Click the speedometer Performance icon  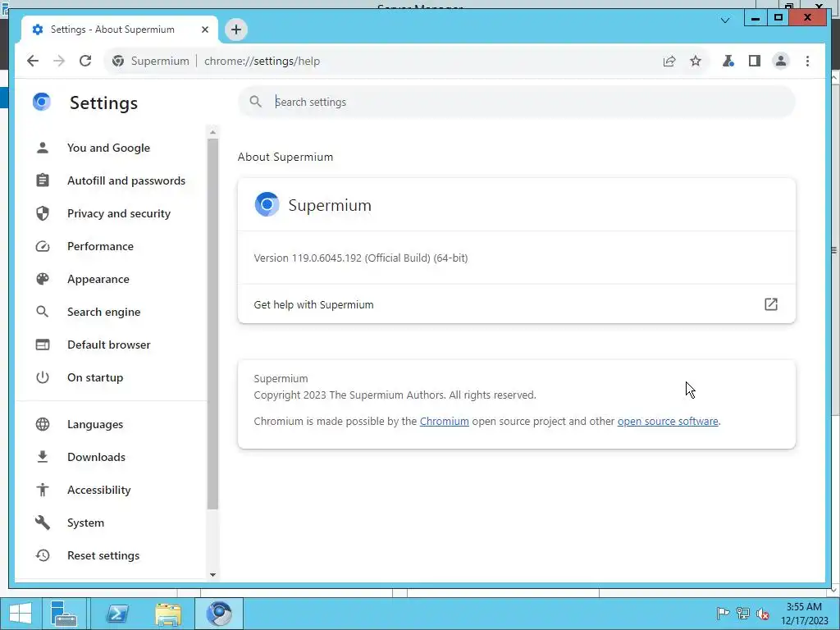pos(43,246)
